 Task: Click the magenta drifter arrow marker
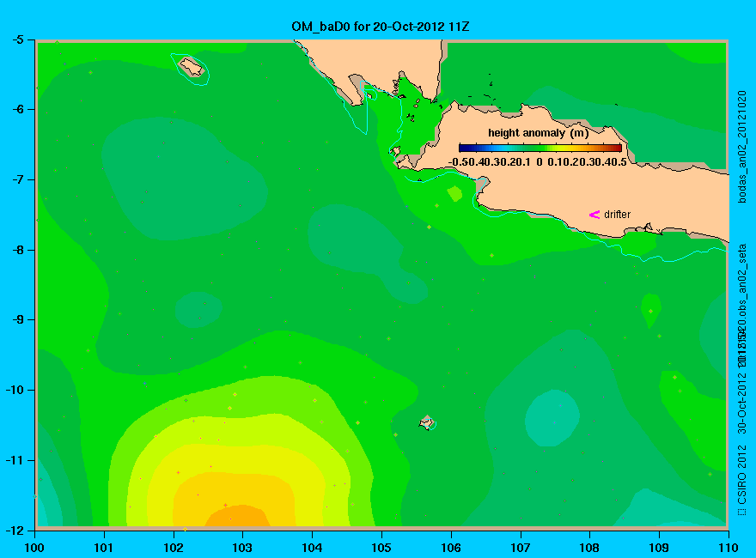coord(594,215)
